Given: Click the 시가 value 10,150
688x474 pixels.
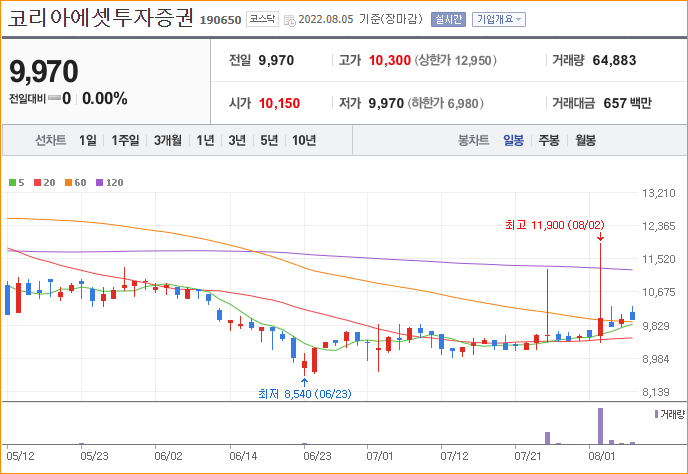Looking at the screenshot, I should coord(280,103).
